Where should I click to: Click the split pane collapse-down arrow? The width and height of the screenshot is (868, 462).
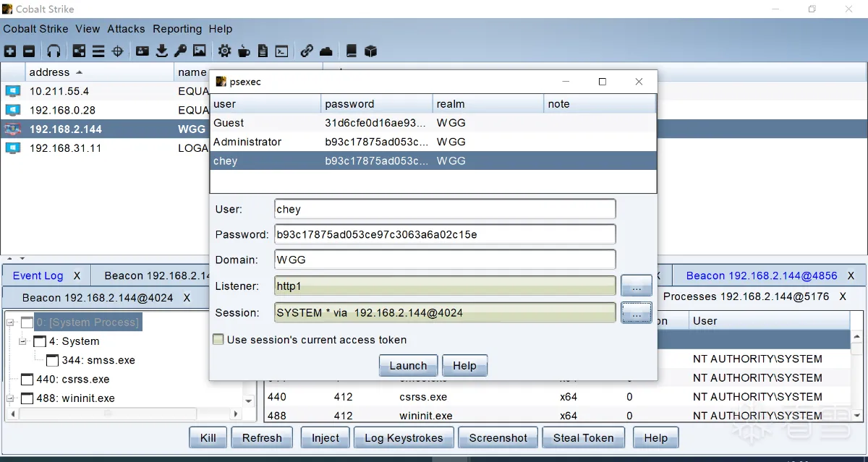pyautogui.click(x=22, y=258)
